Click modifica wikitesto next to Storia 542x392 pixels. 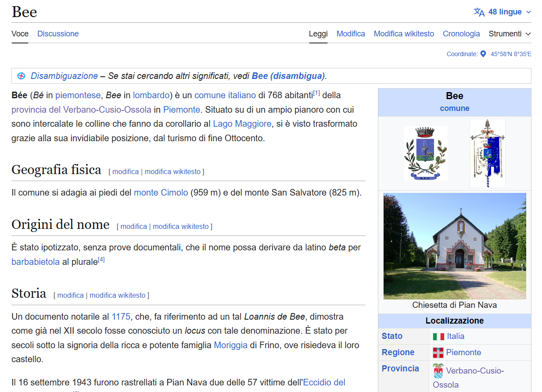(118, 295)
